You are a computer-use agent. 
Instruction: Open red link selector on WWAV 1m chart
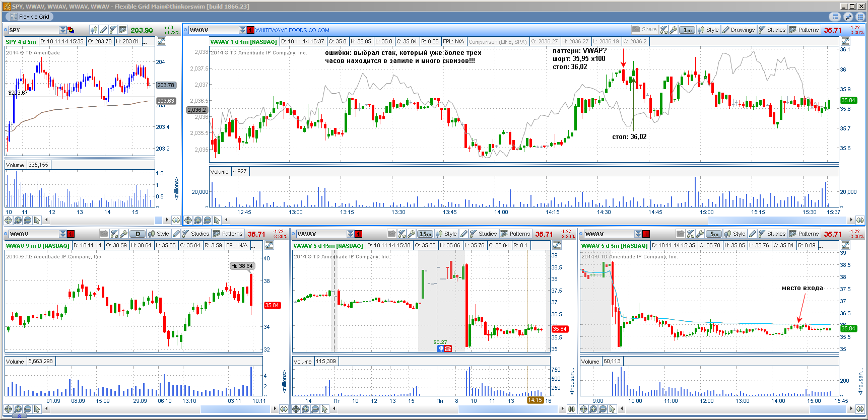coord(250,30)
